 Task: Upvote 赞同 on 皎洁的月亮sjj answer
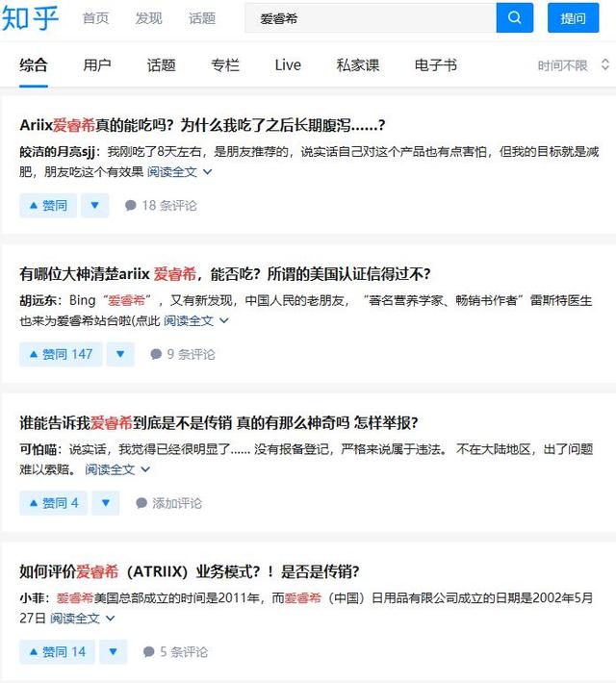pyautogui.click(x=48, y=205)
